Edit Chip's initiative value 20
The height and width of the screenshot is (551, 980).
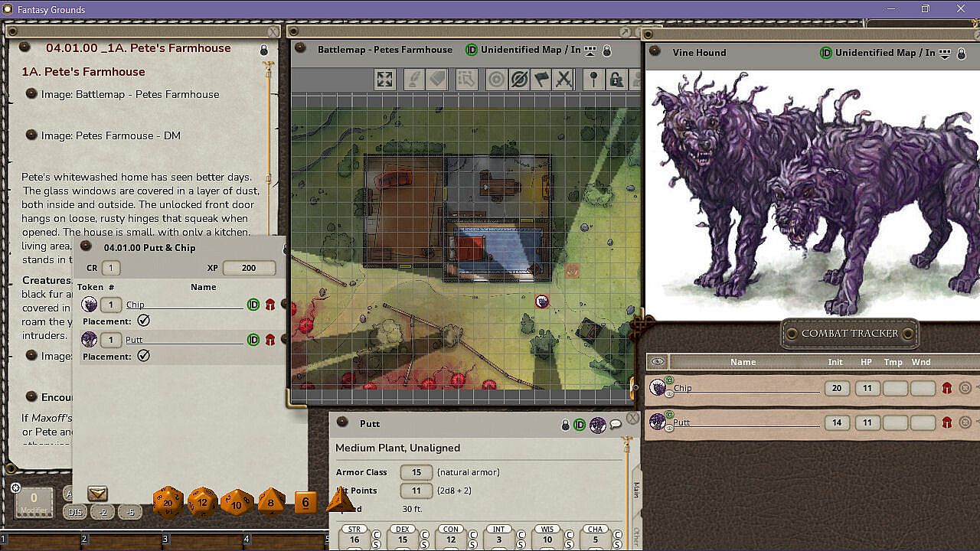[837, 388]
